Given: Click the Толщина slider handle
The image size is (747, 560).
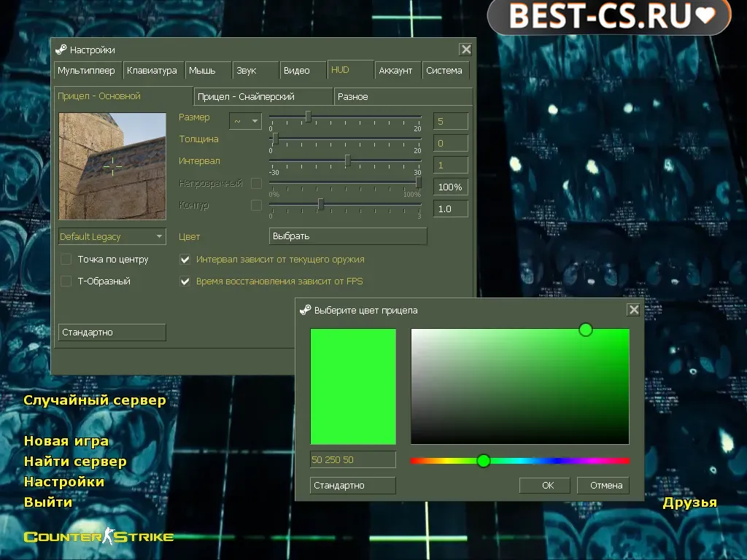Looking at the screenshot, I should click(275, 139).
